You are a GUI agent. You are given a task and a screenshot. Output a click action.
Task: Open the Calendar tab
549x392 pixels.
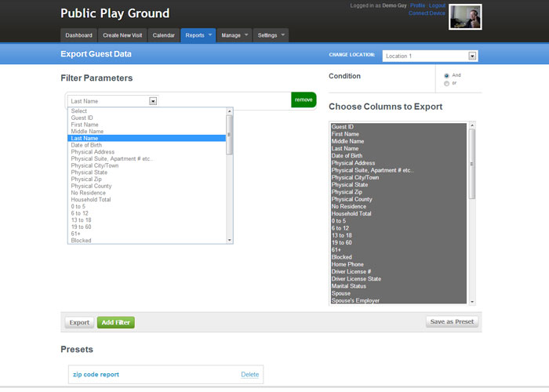click(163, 35)
